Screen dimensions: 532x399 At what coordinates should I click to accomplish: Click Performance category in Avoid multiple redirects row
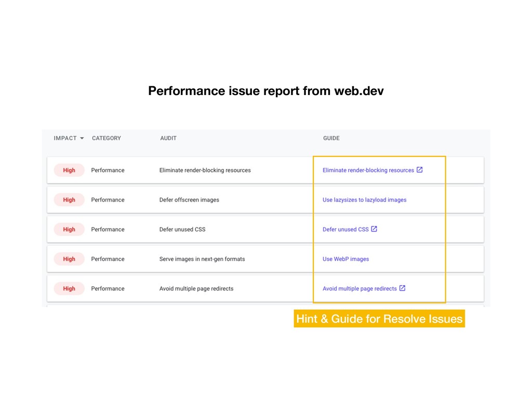tap(108, 289)
